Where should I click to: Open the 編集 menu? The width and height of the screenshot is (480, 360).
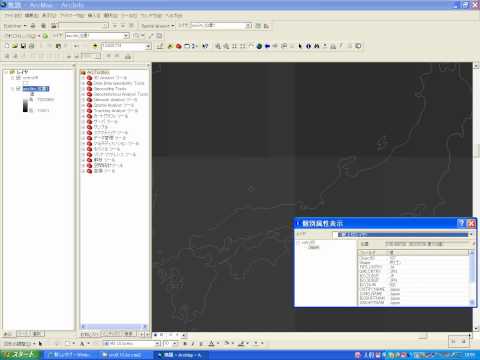point(32,15)
